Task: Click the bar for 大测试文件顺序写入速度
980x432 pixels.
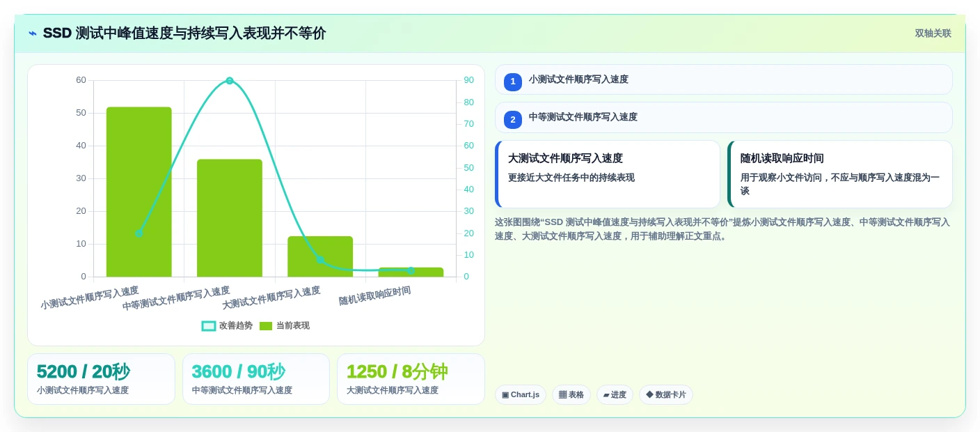Action: (320, 256)
